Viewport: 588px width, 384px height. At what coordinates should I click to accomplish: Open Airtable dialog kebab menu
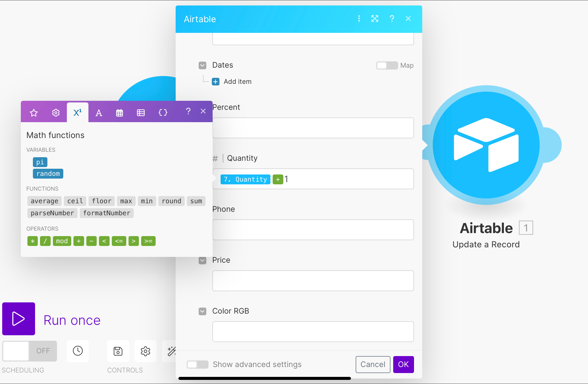(x=359, y=19)
